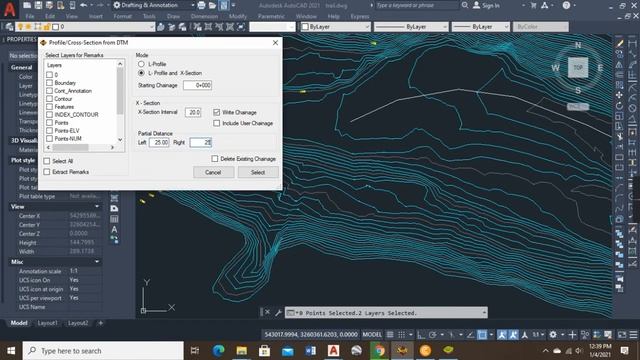Enable Include User Chainage checkbox

(216, 123)
